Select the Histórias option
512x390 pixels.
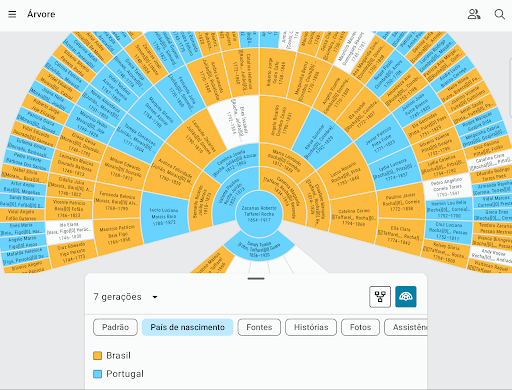tap(311, 327)
